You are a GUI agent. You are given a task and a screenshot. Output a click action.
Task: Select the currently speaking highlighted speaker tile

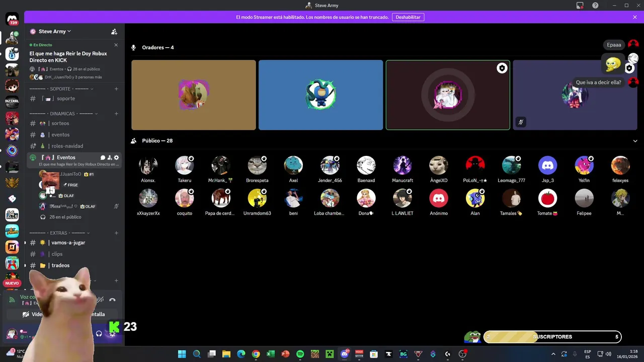pos(448,95)
